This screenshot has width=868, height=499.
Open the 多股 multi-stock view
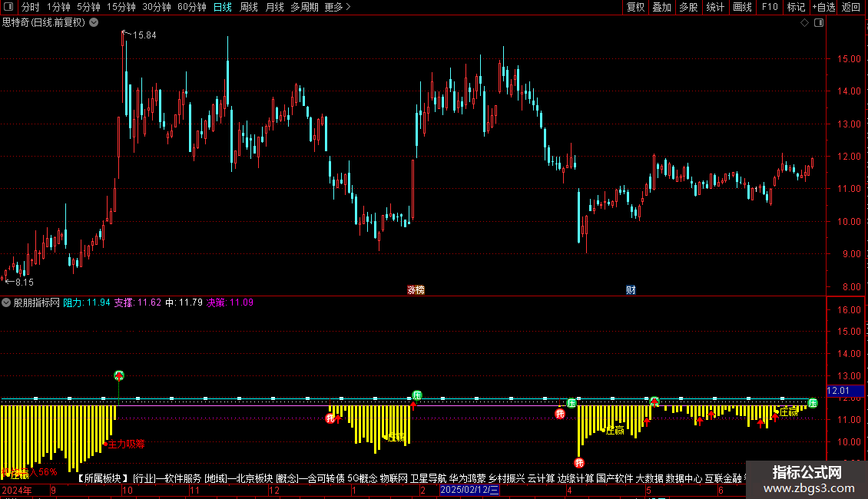[x=688, y=7]
